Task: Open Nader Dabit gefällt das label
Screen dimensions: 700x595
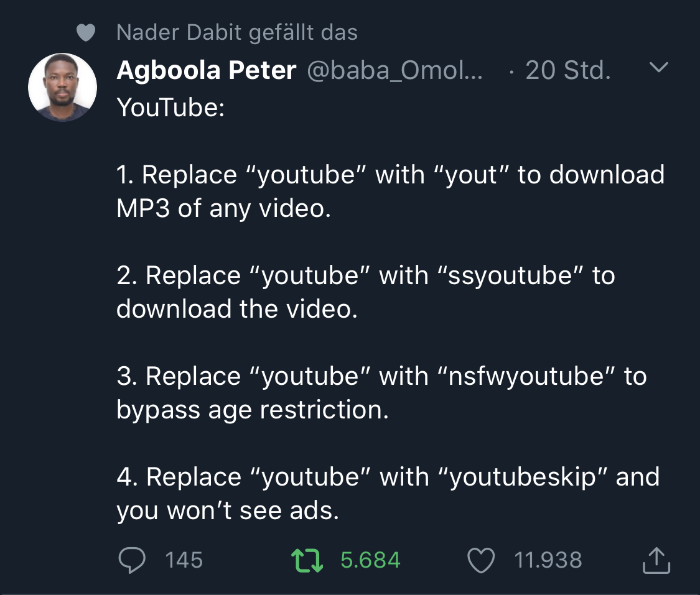Action: pyautogui.click(x=237, y=32)
